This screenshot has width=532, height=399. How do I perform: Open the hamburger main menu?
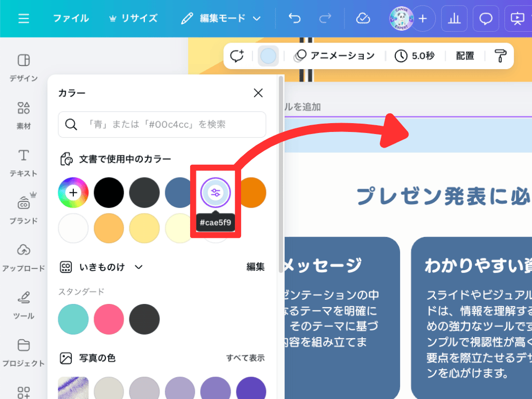(x=23, y=18)
